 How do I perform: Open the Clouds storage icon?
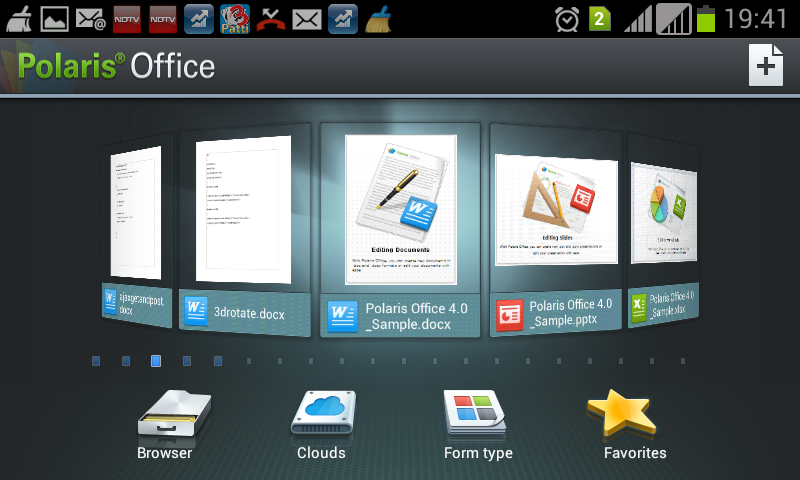pos(323,412)
